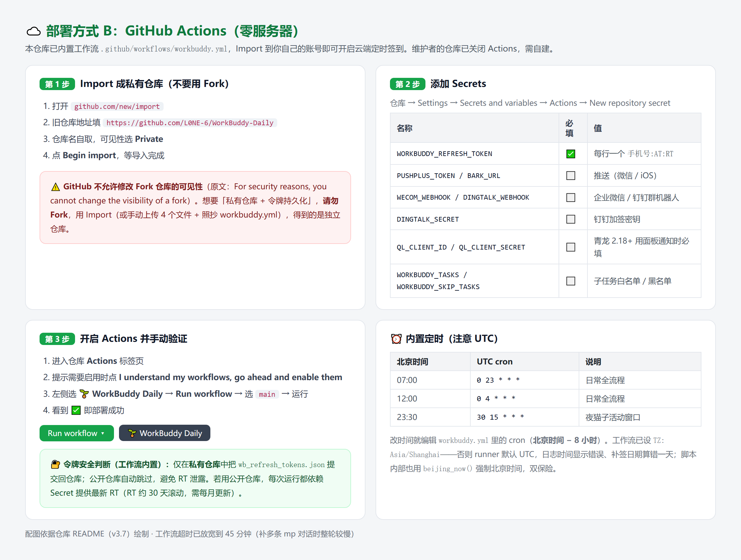Viewport: 741px width, 560px height.
Task: Click the main branch code tag
Action: pos(267,395)
